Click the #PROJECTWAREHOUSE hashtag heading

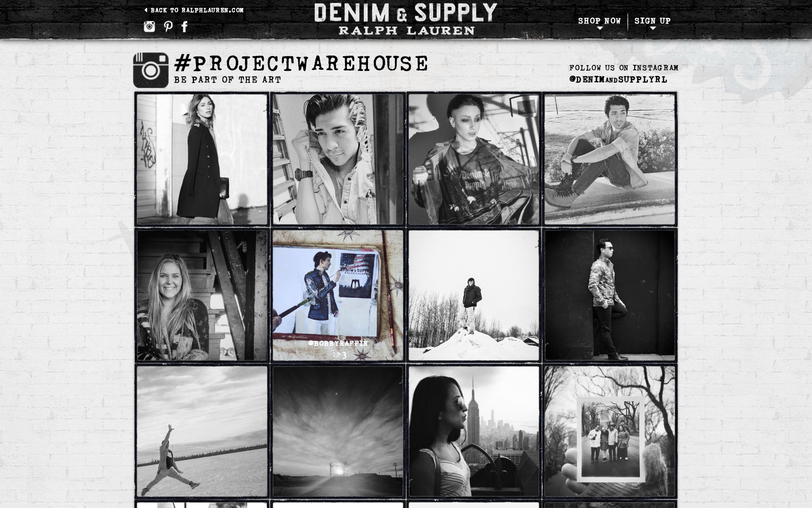301,63
